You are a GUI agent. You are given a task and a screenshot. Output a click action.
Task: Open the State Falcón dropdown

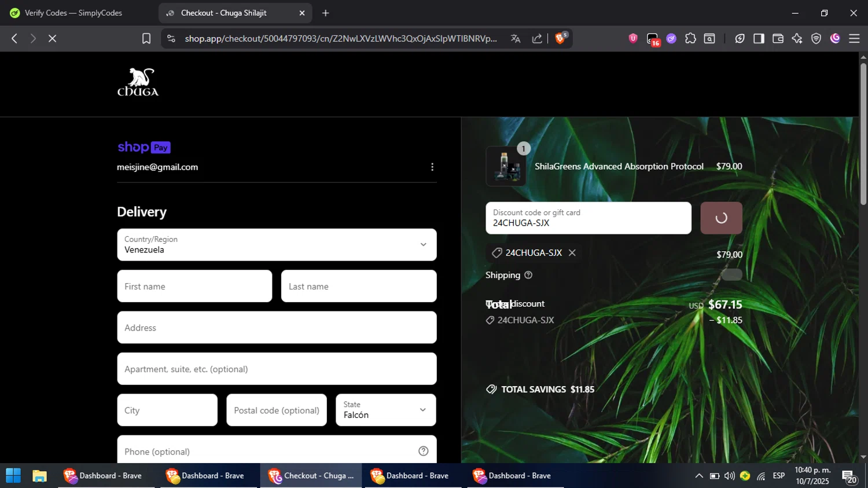pyautogui.click(x=386, y=410)
